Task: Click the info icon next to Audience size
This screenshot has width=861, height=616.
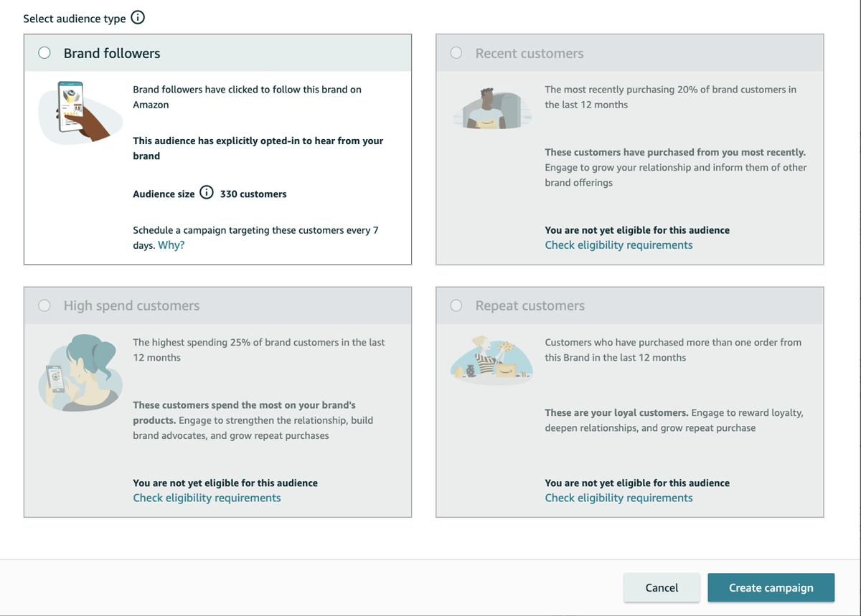Action: (207, 193)
